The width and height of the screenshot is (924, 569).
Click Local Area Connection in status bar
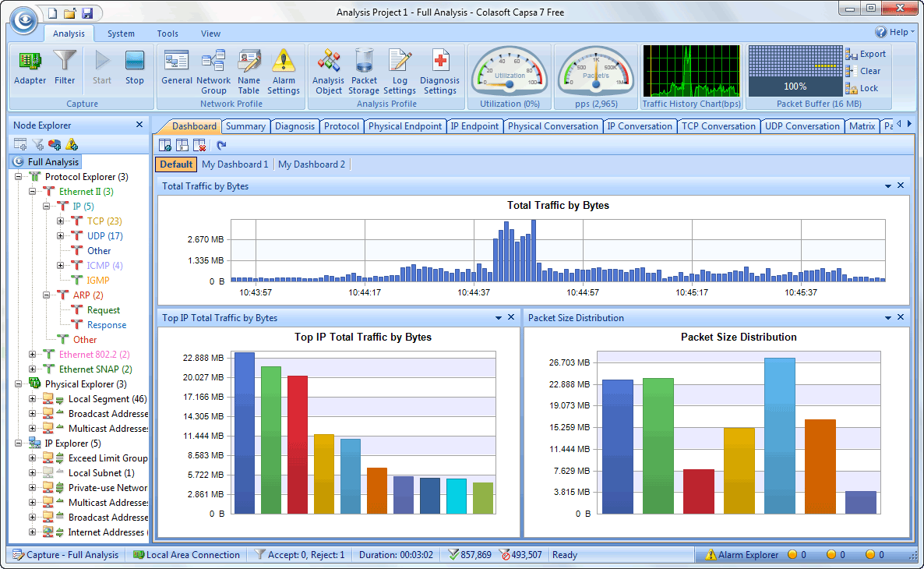(x=186, y=555)
